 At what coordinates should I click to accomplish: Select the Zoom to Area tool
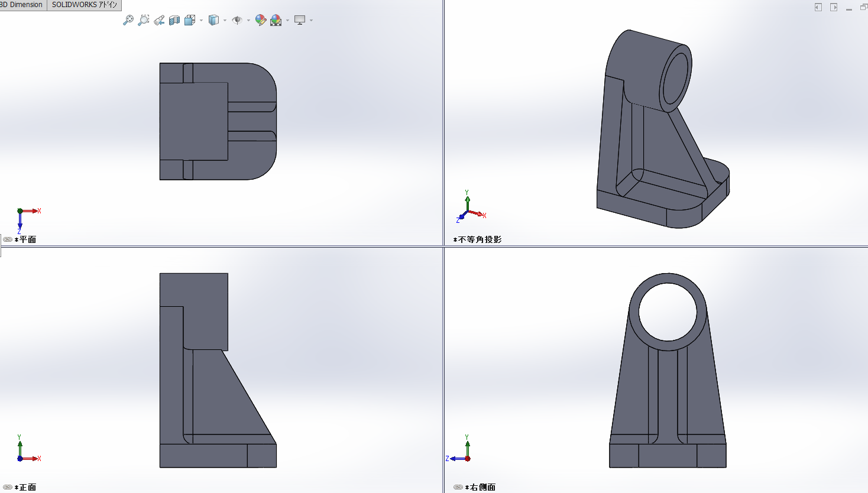pos(143,20)
